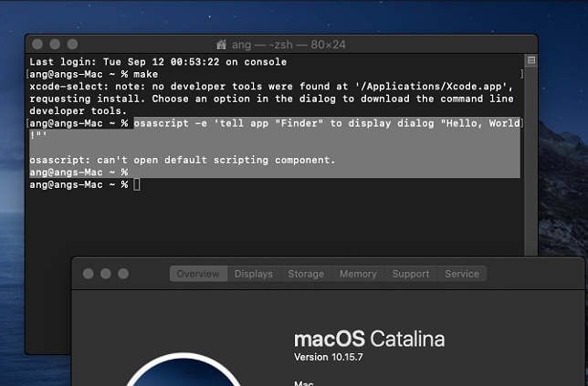
Task: Open the Displays tab in About This Mac
Action: pyautogui.click(x=254, y=274)
